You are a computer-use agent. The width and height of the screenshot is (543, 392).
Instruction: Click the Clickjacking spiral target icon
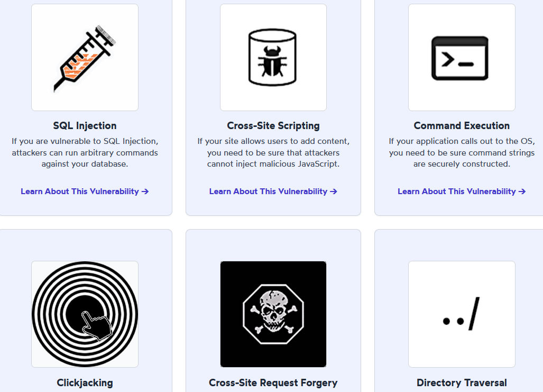pyautogui.click(x=85, y=314)
